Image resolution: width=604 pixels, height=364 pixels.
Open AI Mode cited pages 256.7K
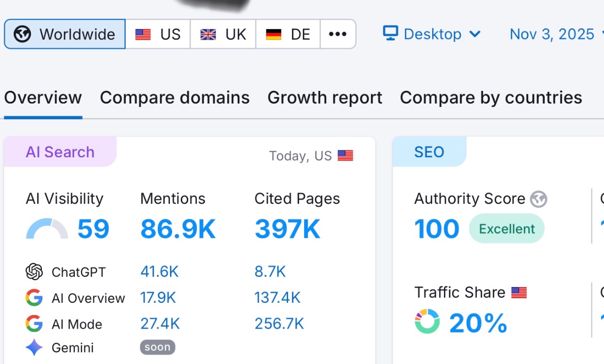click(x=280, y=324)
